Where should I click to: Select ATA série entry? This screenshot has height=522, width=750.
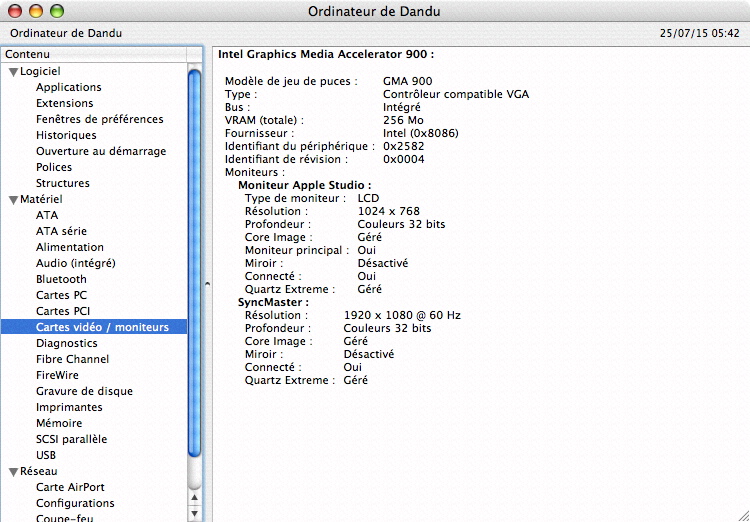tap(61, 231)
